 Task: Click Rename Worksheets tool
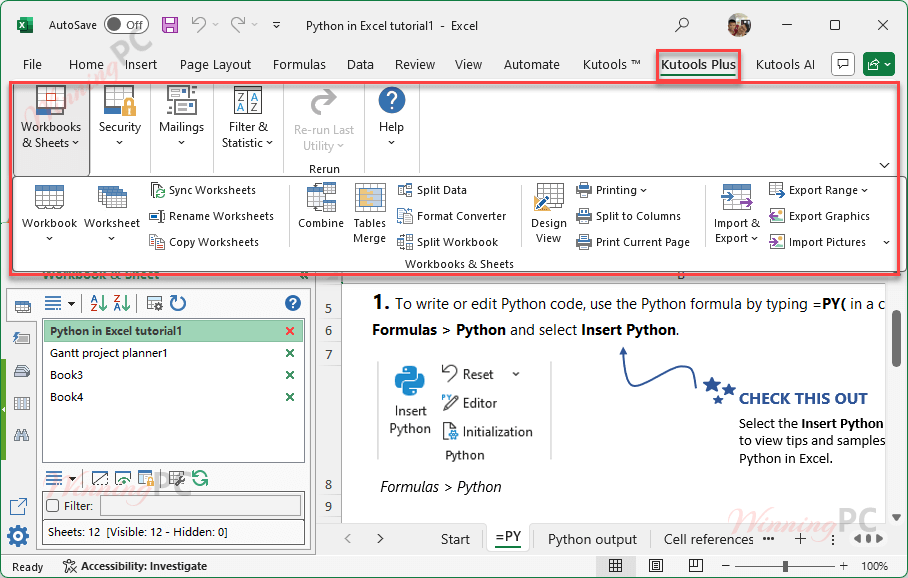pyautogui.click(x=211, y=216)
